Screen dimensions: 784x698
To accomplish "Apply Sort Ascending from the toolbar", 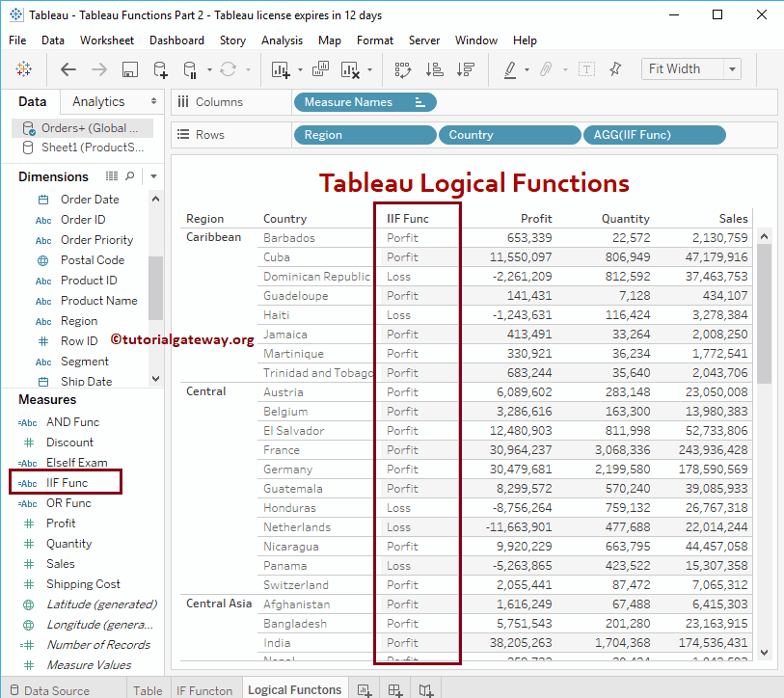I will pos(434,69).
